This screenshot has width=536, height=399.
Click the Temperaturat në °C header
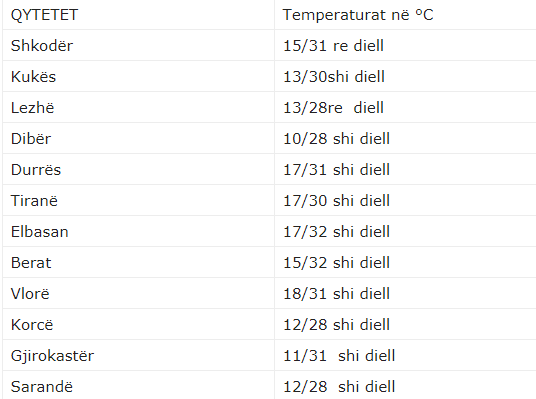click(358, 15)
